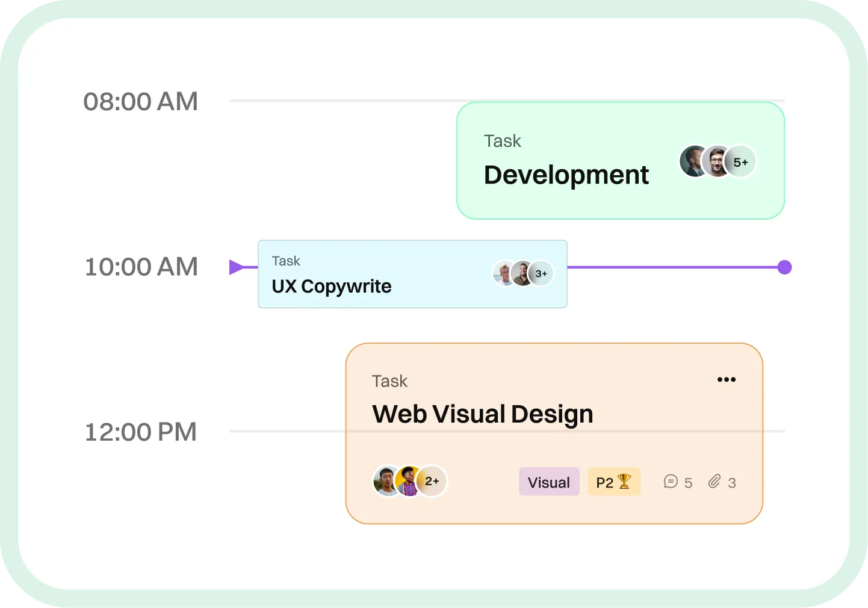The image size is (868, 608).
Task: Click the comment icon on Web Visual Design
Action: (670, 482)
